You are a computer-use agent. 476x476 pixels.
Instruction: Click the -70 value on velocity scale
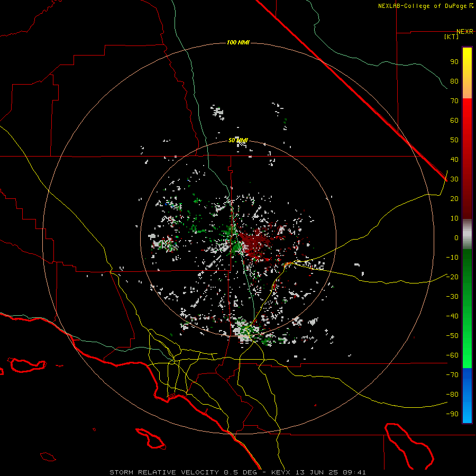point(452,375)
